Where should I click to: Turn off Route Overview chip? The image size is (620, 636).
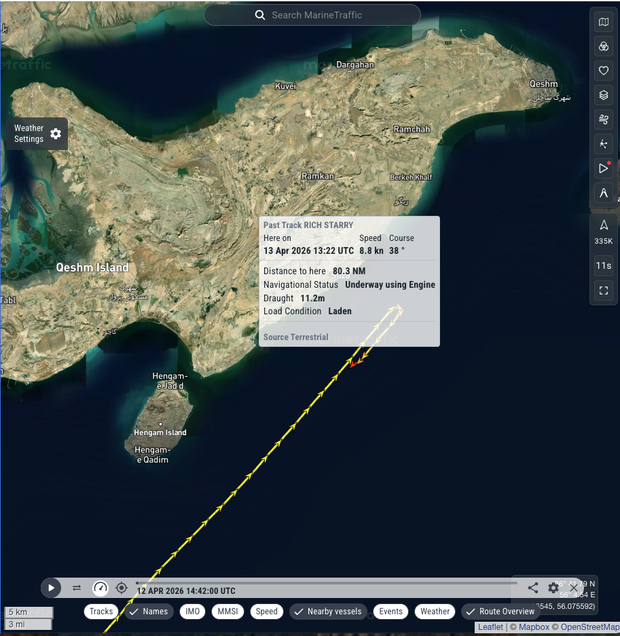(x=499, y=611)
